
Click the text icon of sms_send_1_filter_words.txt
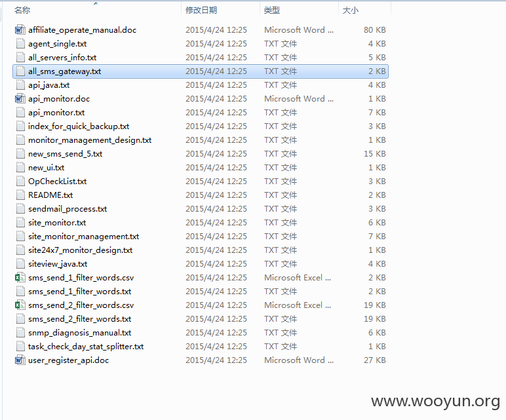coord(20,292)
